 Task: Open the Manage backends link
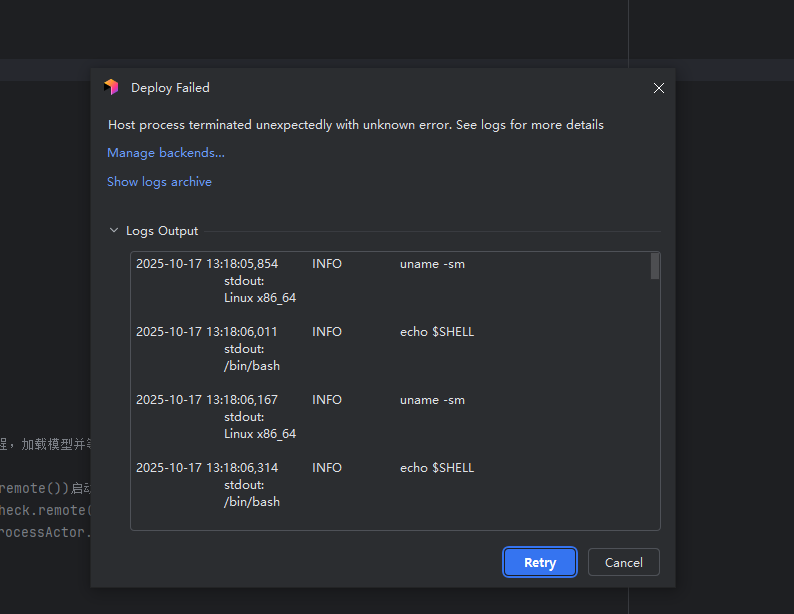[166, 153]
